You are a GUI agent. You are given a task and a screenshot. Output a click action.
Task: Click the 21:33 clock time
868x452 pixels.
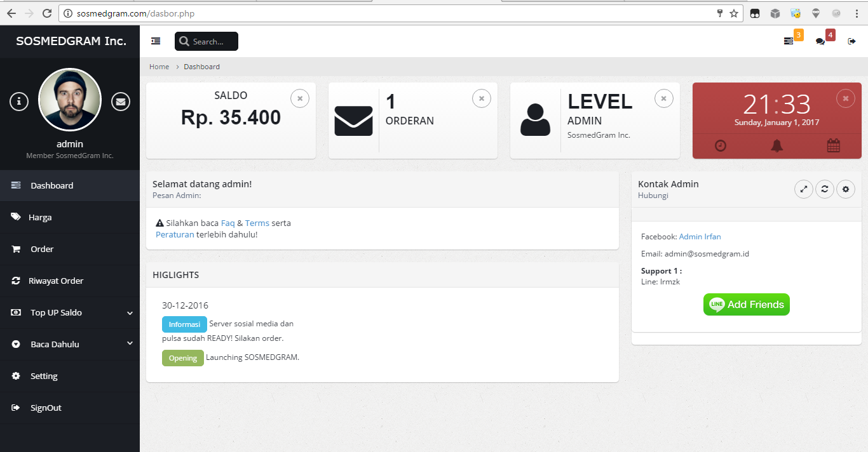coord(776,104)
